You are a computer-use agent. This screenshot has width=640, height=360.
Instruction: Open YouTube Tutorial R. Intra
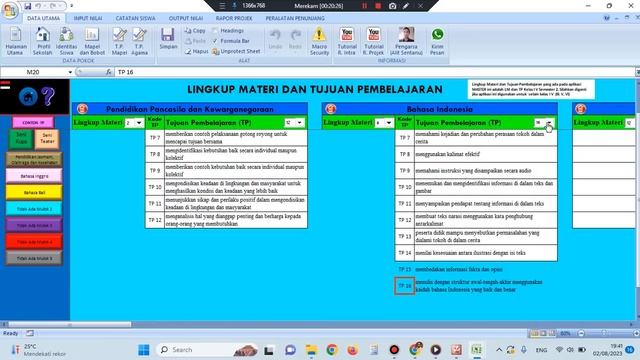tap(347, 41)
